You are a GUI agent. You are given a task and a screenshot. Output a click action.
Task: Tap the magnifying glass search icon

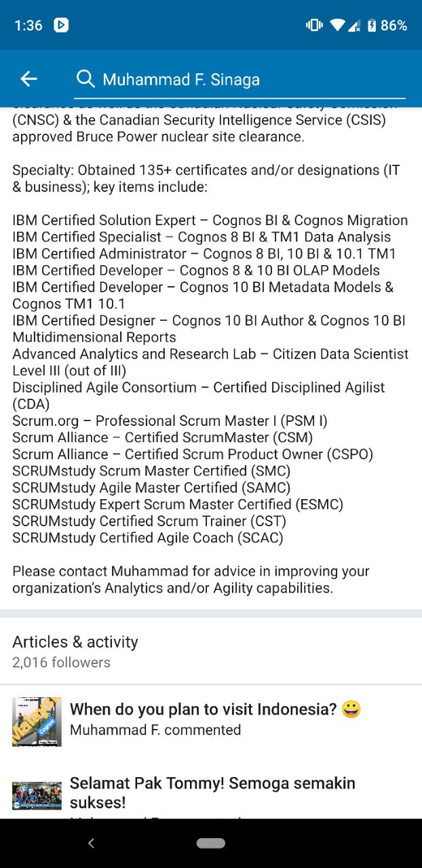85,79
